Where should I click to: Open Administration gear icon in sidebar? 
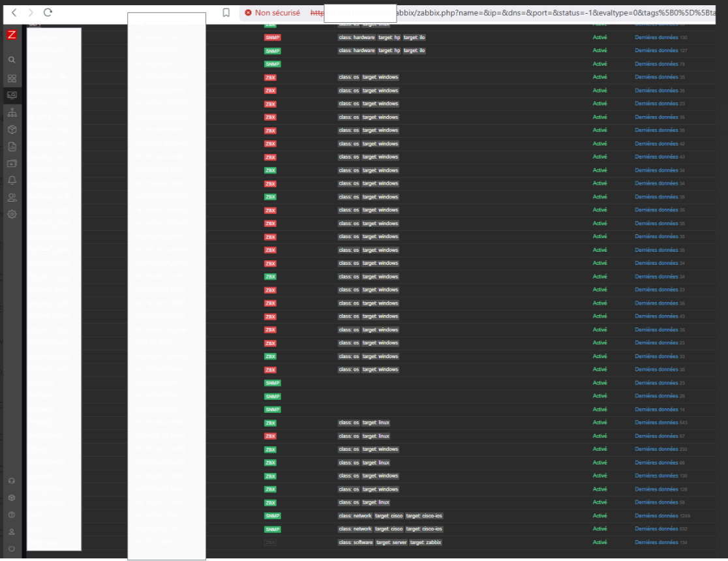12,214
